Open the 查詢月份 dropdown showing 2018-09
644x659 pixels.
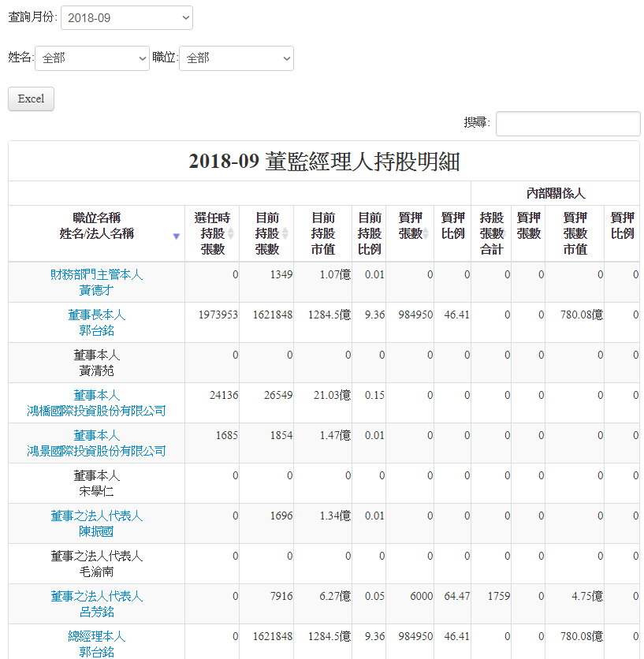pyautogui.click(x=127, y=17)
